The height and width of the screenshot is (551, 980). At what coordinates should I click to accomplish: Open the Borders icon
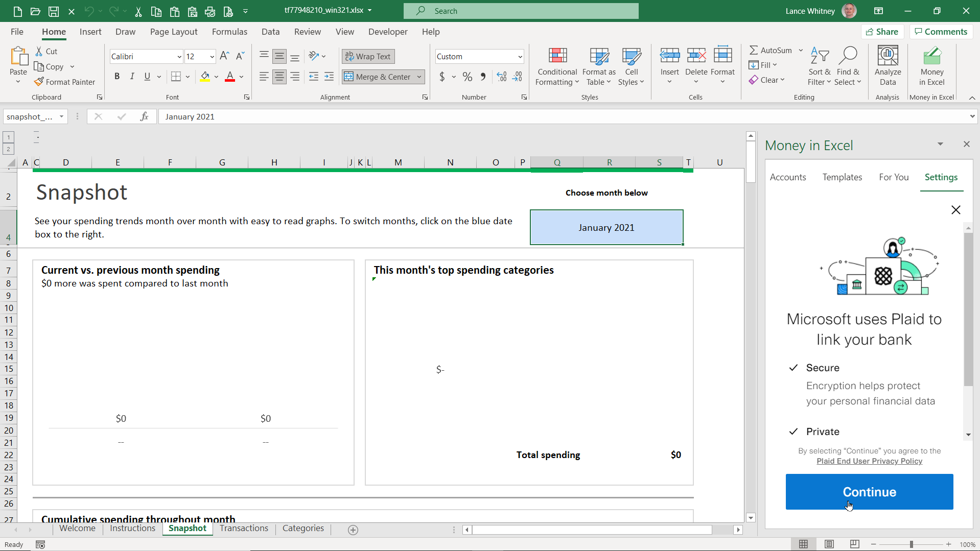coord(176,77)
